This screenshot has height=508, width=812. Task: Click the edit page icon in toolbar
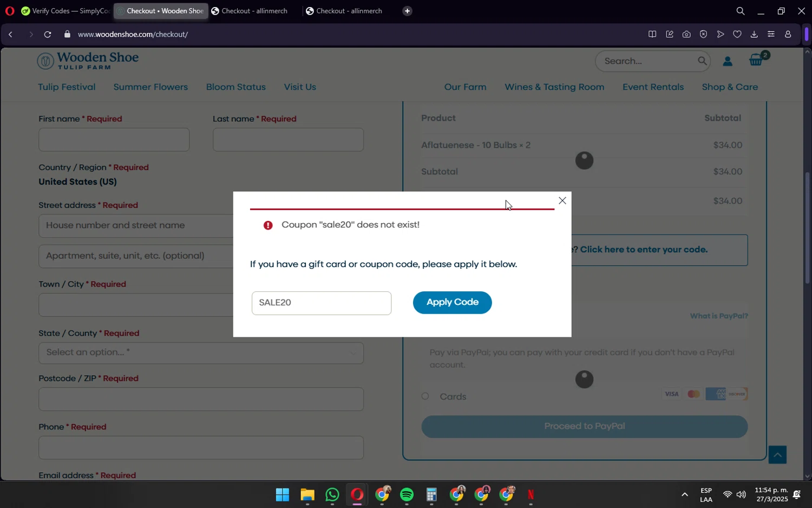tap(670, 34)
